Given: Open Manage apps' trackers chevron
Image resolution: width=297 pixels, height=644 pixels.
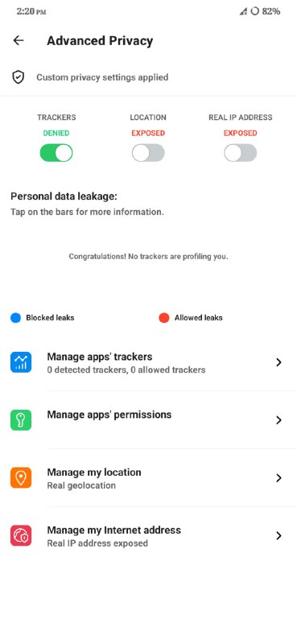Looking at the screenshot, I should 279,362.
